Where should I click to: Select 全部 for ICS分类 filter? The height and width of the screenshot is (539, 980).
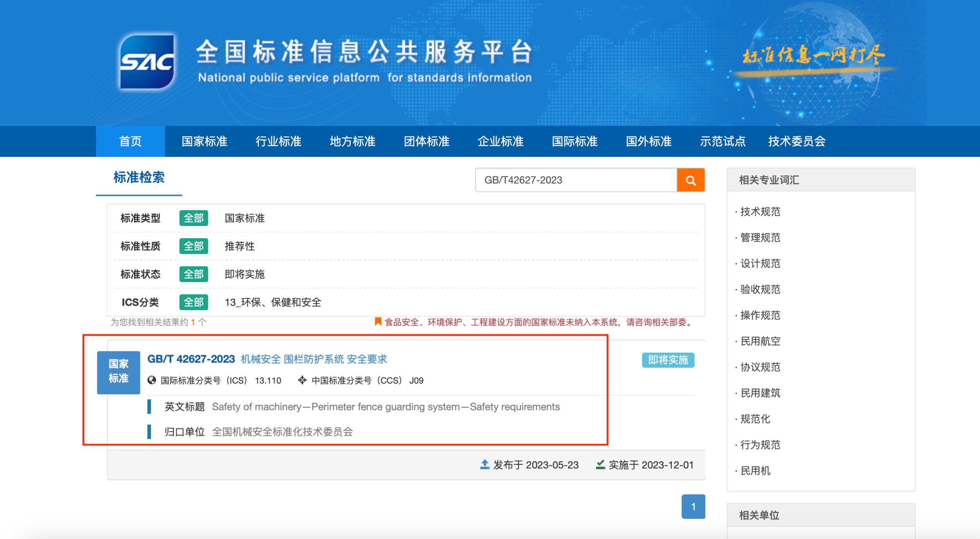click(x=194, y=302)
